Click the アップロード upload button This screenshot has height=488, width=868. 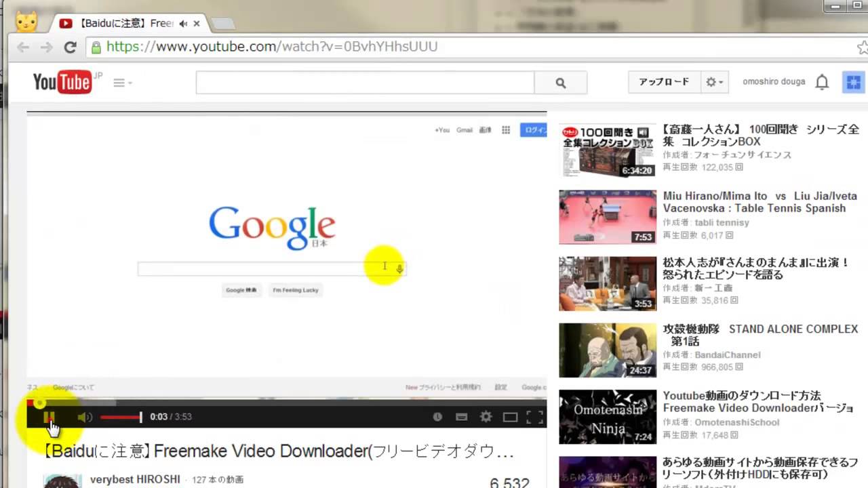(x=664, y=82)
